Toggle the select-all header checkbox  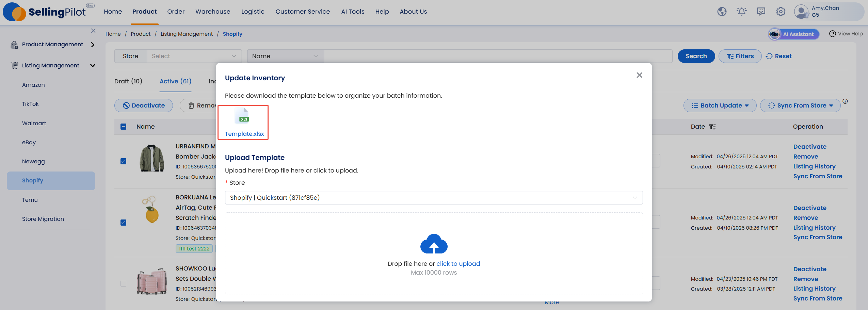point(123,127)
